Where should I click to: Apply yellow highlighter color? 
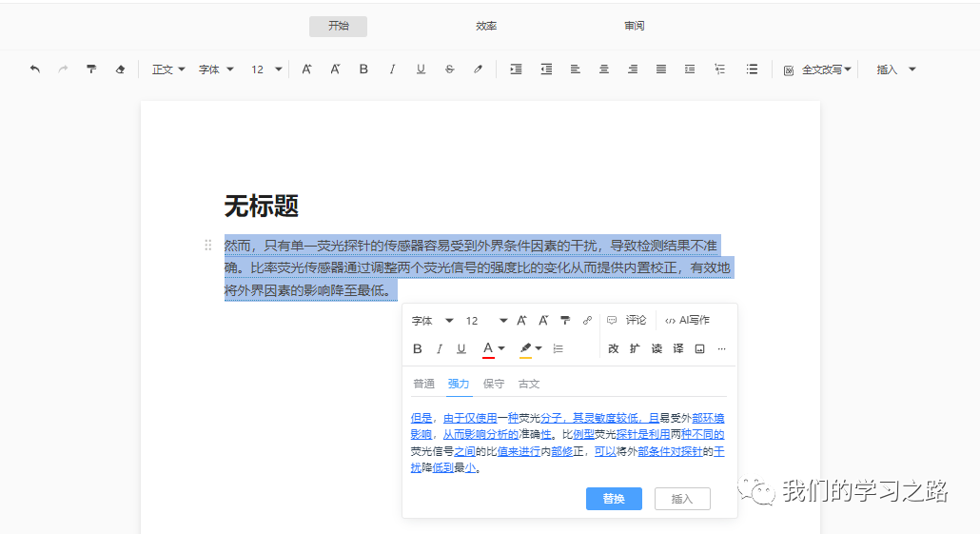525,349
